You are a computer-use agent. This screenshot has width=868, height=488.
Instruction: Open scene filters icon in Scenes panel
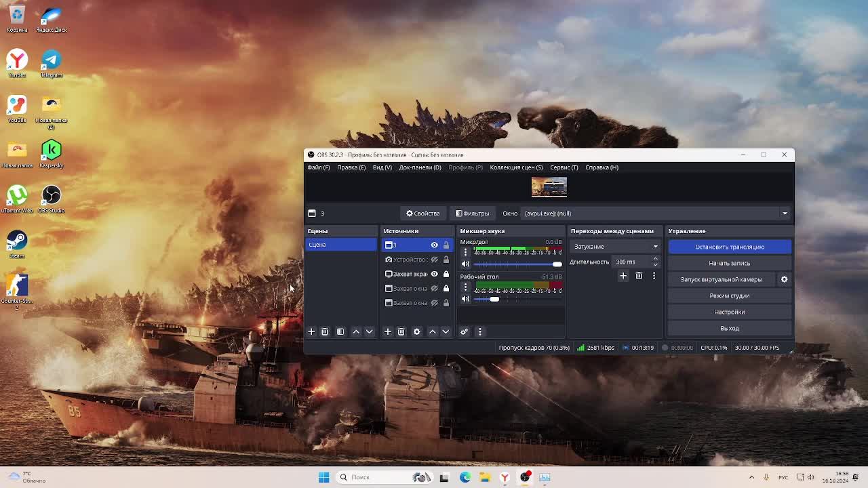tap(340, 331)
